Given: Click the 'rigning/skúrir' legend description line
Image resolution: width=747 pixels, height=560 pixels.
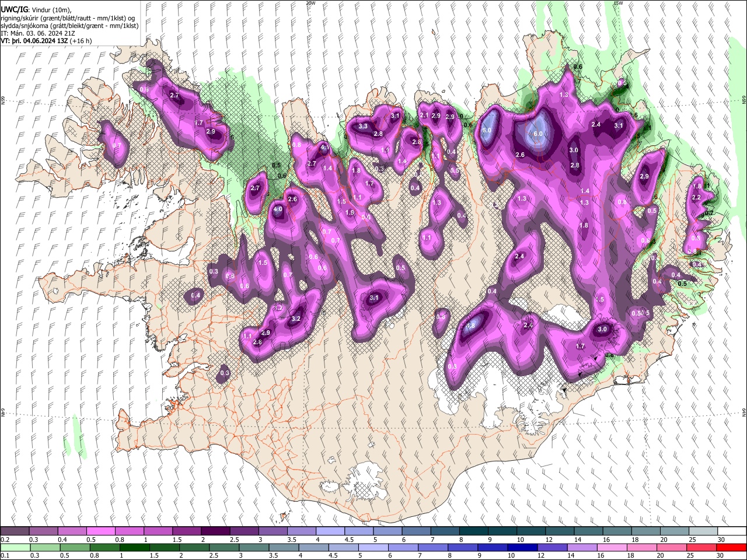Looking at the screenshot, I should point(68,18).
